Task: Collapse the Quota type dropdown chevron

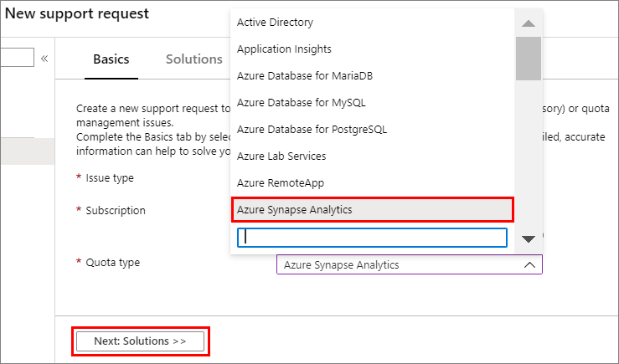Action: (x=529, y=264)
